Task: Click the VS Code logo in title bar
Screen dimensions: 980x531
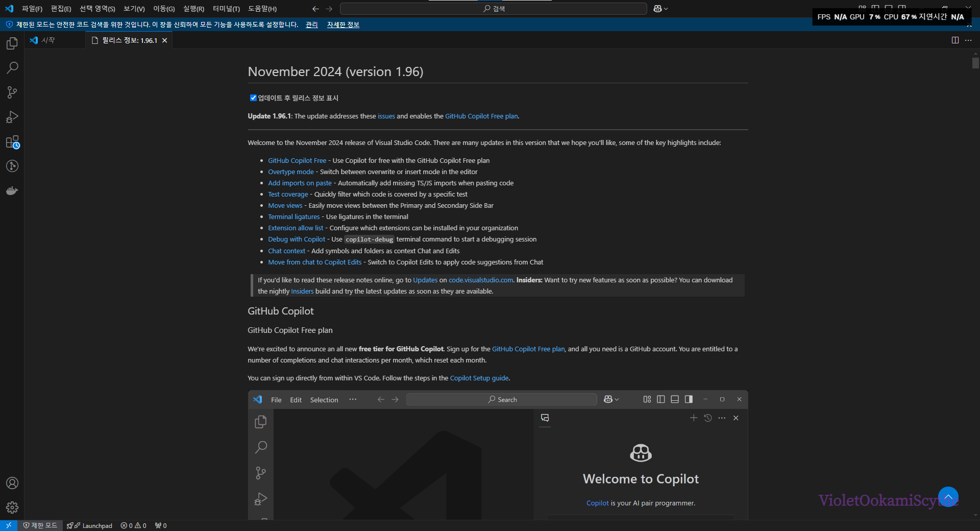Action: tap(9, 9)
